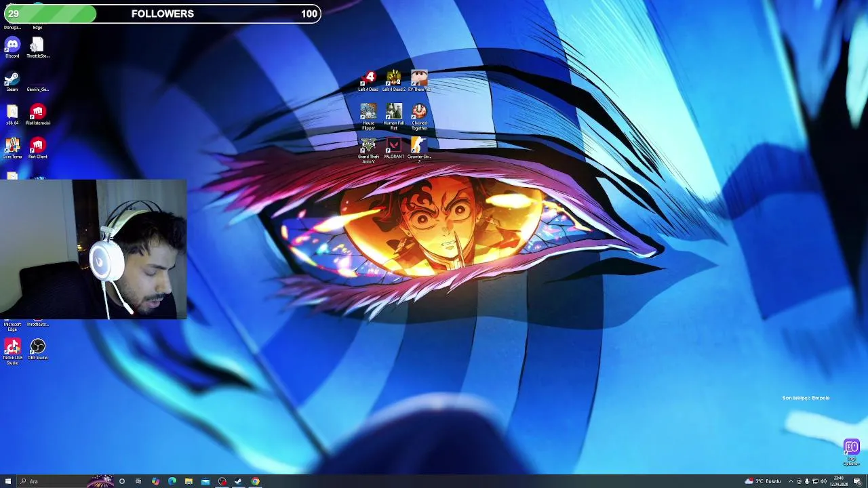The width and height of the screenshot is (868, 488).
Task: Open the volume control speaker icon
Action: coord(823,481)
